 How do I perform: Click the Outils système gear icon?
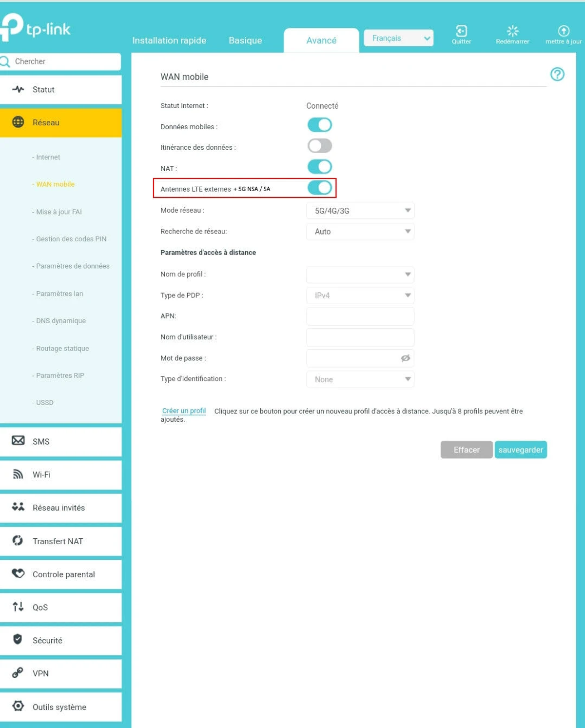click(18, 706)
